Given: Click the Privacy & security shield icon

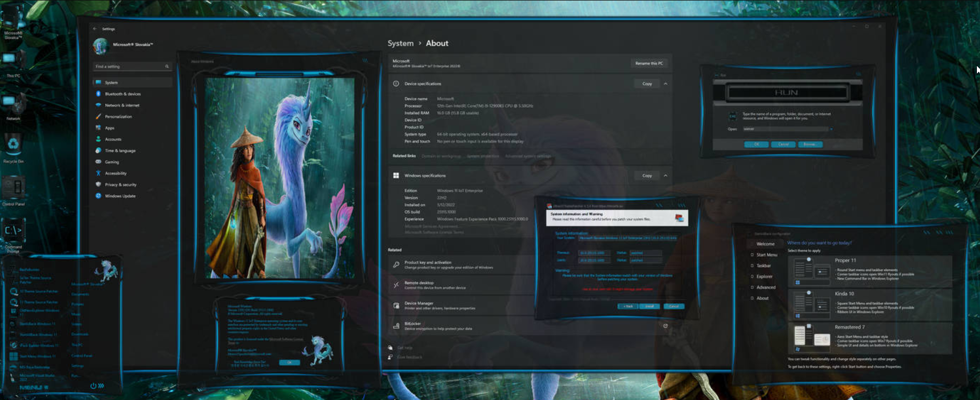Looking at the screenshot, I should pyautogui.click(x=98, y=184).
